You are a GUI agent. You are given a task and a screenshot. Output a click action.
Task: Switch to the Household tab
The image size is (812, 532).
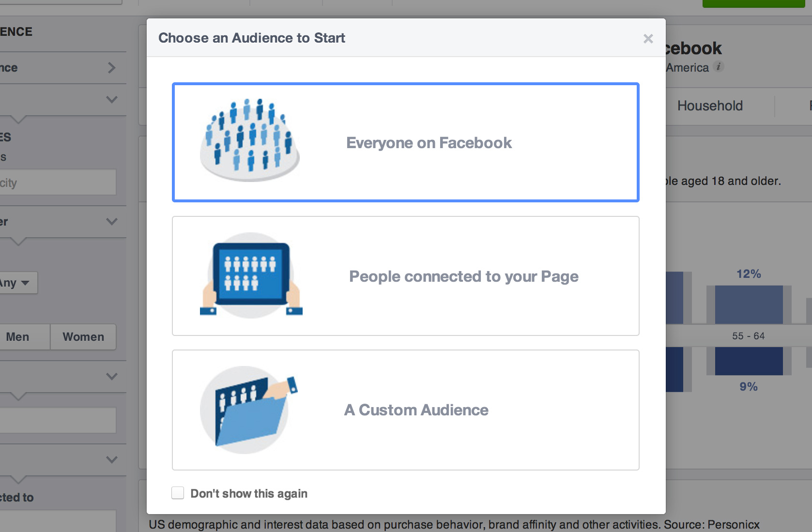click(709, 106)
